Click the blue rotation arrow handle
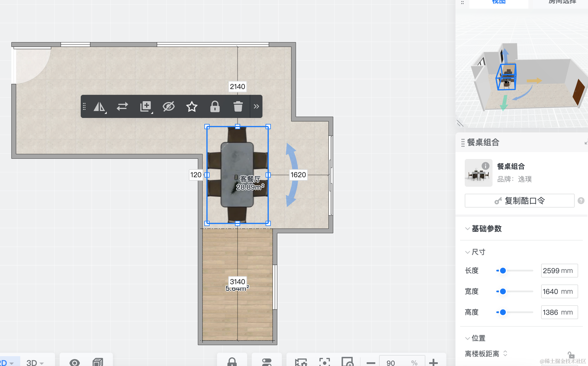Screen dimensions: 588x366 (x=292, y=175)
